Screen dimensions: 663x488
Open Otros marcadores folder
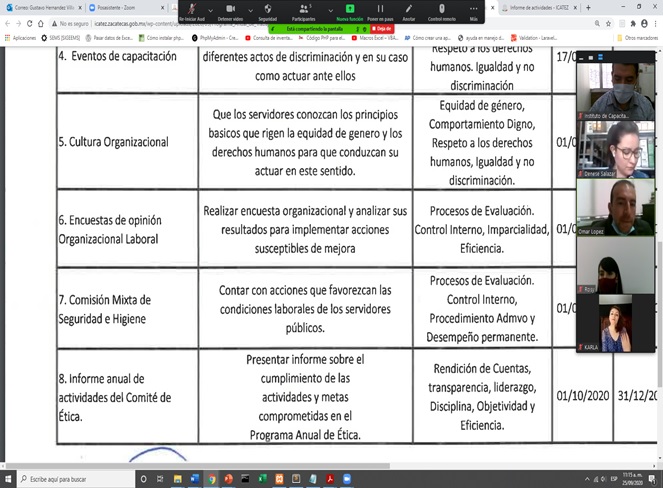637,38
